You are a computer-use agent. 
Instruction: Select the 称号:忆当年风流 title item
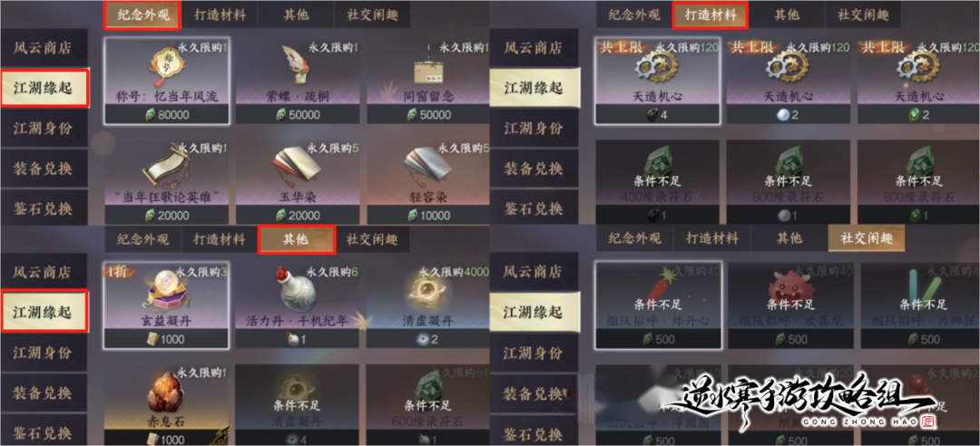(x=166, y=81)
